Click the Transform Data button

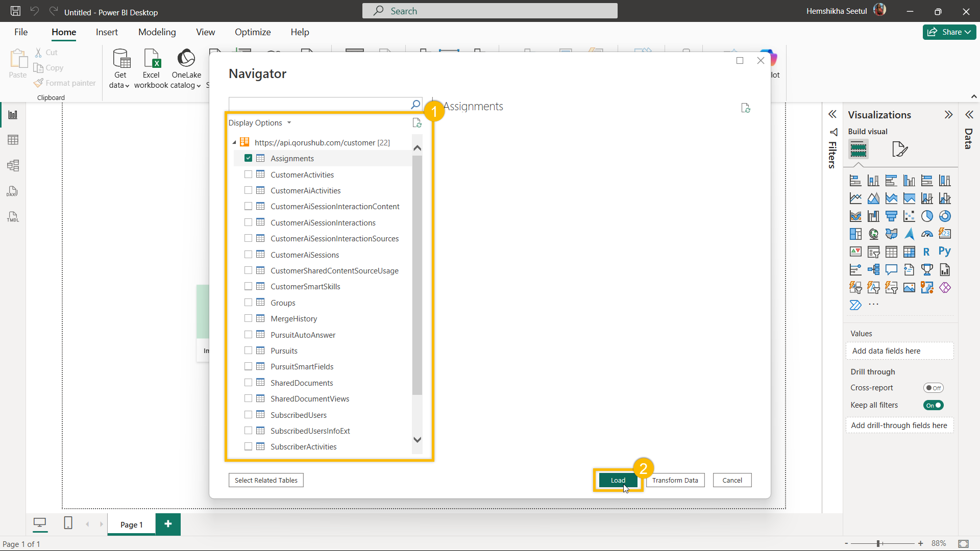pos(675,480)
